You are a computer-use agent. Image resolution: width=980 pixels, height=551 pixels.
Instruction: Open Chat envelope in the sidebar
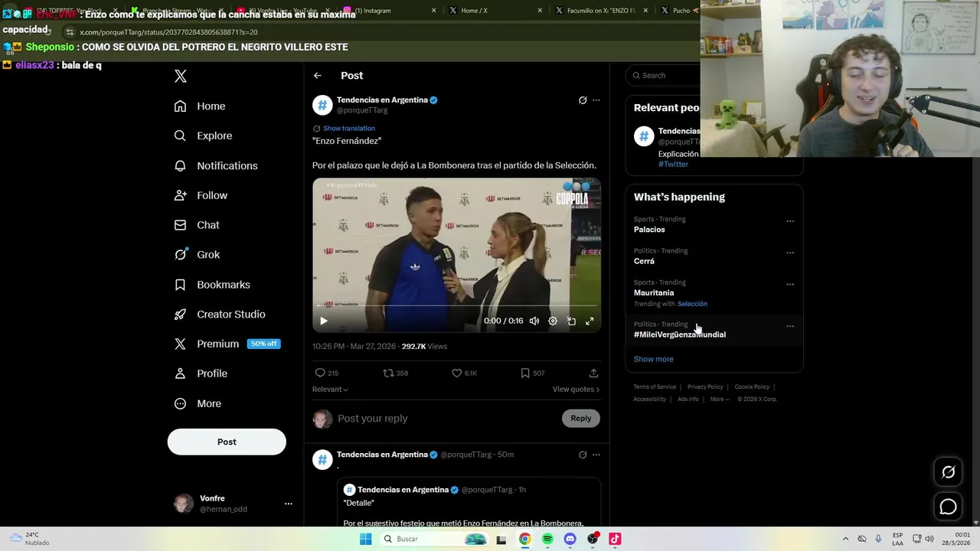[x=197, y=225]
